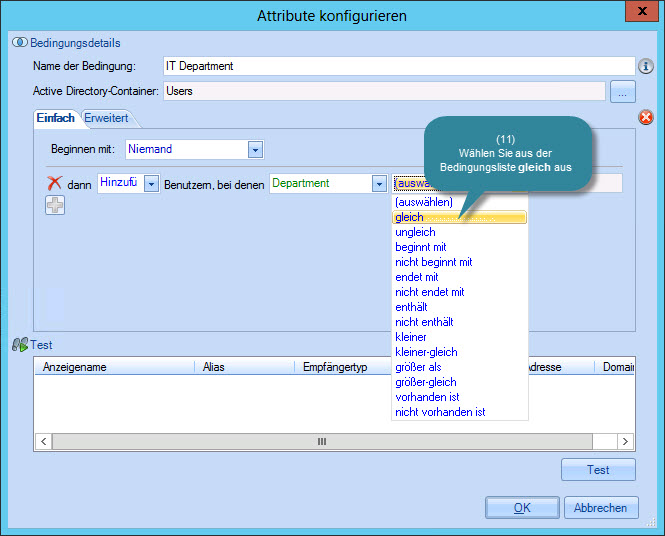Confirm with the OK button
Image resolution: width=665 pixels, height=536 pixels.
point(522,508)
